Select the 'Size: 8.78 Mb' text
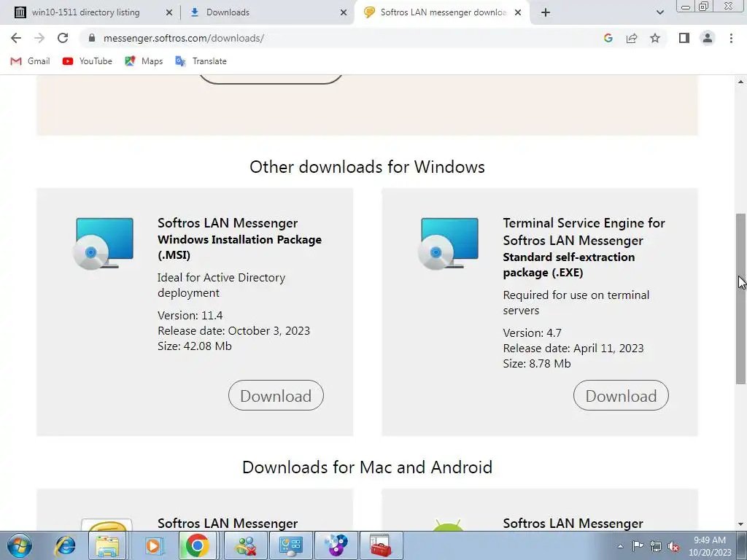This screenshot has width=747, height=560. 537,363
